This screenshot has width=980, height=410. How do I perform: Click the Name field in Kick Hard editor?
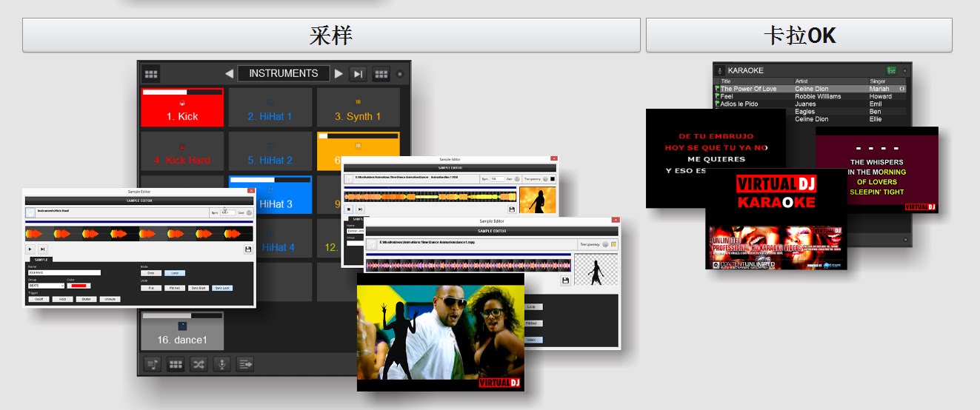click(64, 272)
